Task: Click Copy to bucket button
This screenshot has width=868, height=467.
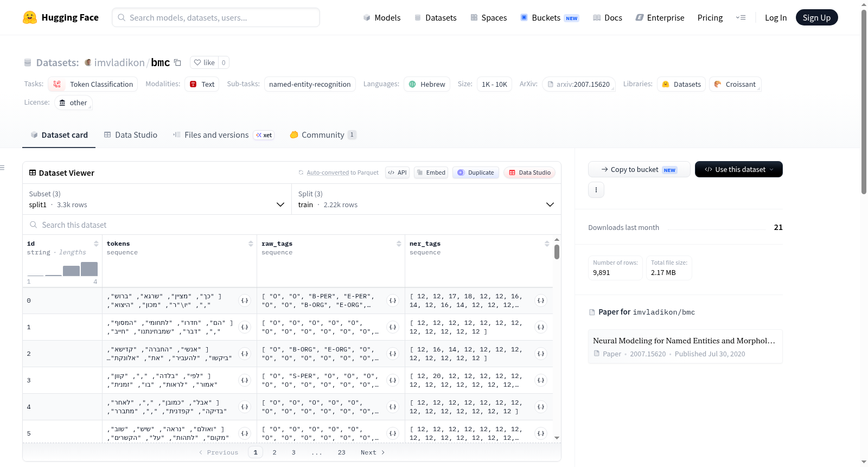Action: (639, 169)
